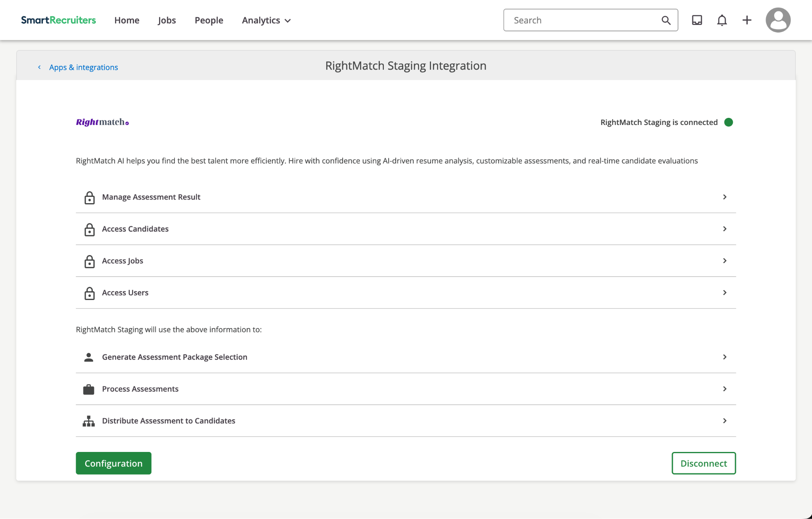812x519 pixels.
Task: Expand Process Assessments chevron
Action: pos(725,389)
